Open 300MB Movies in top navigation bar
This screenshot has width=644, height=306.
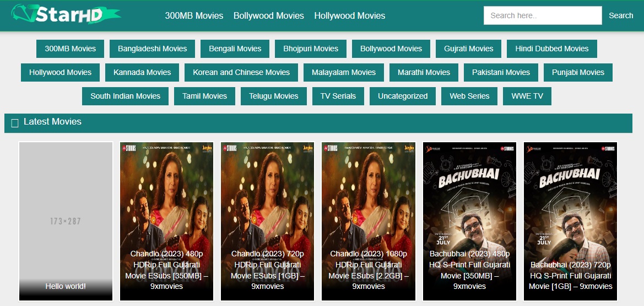194,15
